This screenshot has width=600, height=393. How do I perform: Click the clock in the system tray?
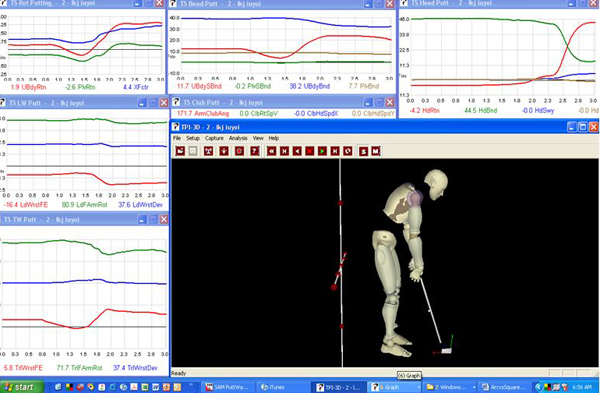(582, 387)
